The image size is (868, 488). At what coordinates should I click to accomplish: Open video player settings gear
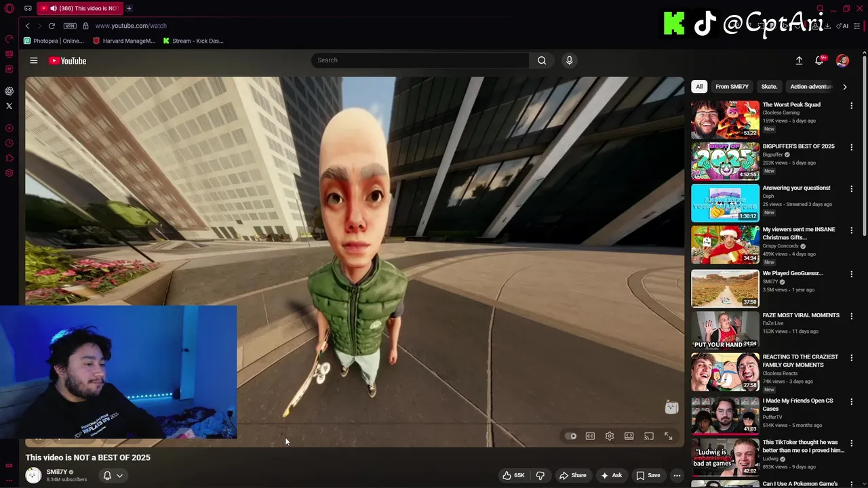(610, 436)
